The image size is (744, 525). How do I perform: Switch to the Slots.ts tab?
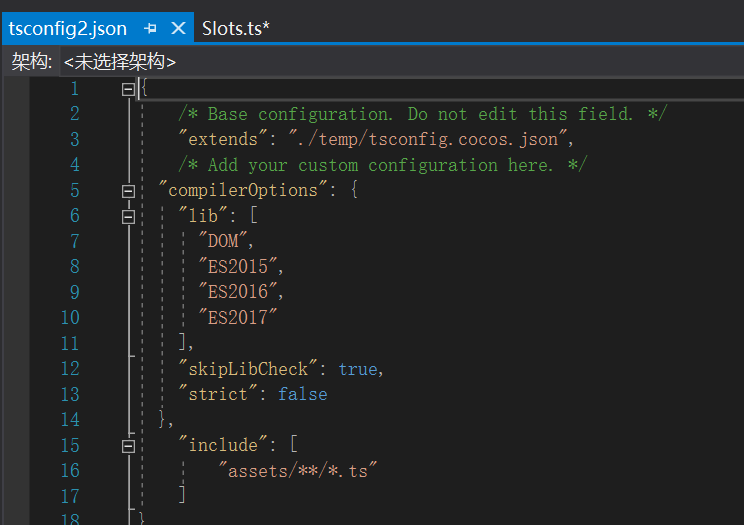[x=236, y=28]
